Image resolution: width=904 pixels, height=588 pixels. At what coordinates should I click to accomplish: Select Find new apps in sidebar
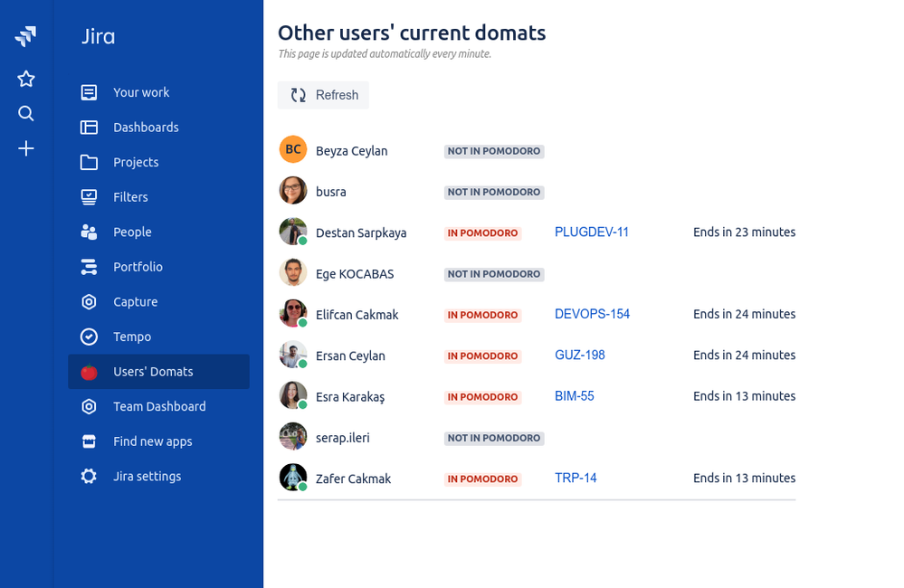158,441
